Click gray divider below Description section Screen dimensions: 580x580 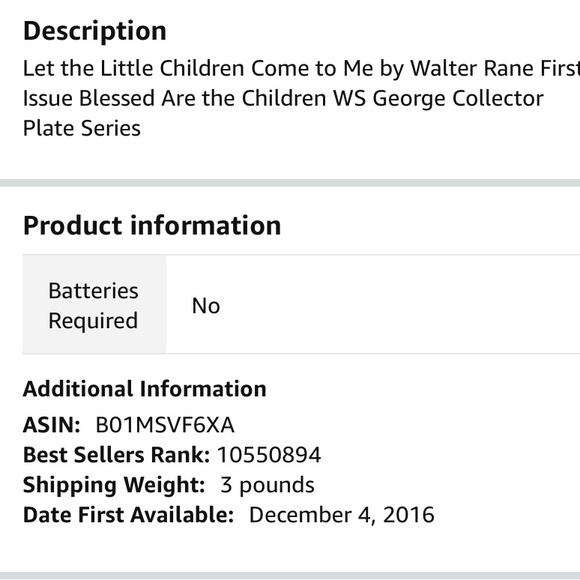290,183
